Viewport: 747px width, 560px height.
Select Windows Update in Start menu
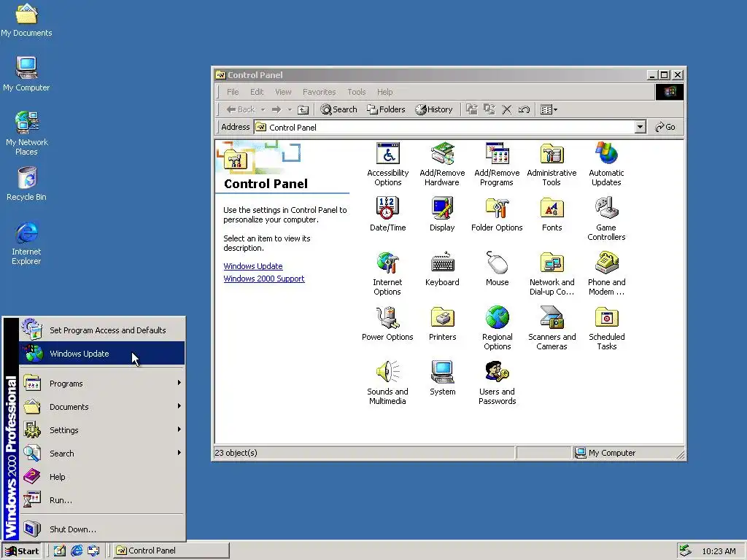point(102,354)
